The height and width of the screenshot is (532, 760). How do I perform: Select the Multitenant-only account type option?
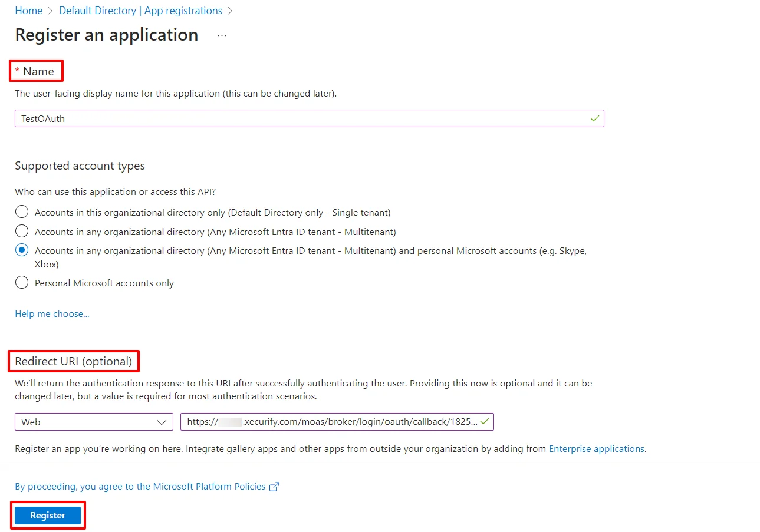pos(22,231)
